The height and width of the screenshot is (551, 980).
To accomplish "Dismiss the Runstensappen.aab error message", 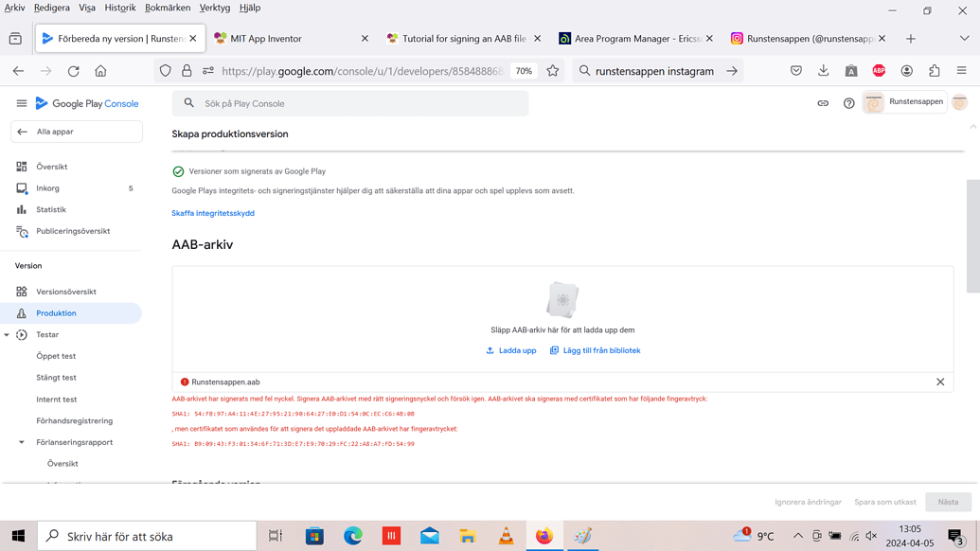I will (939, 382).
